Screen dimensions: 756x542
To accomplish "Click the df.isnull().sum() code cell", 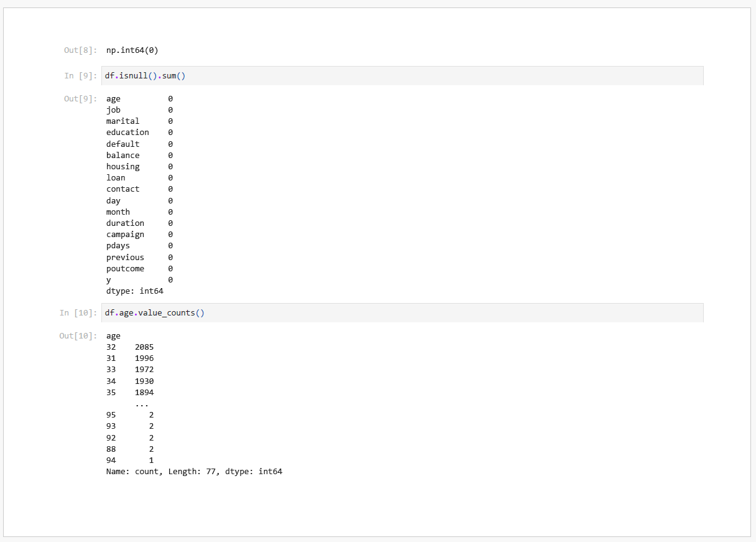I will (402, 76).
